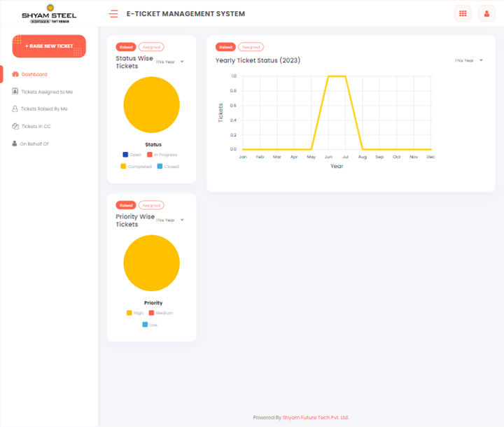The width and height of the screenshot is (504, 427).
Task: Click the Tickets Assigned to Me icon
Action: click(15, 92)
